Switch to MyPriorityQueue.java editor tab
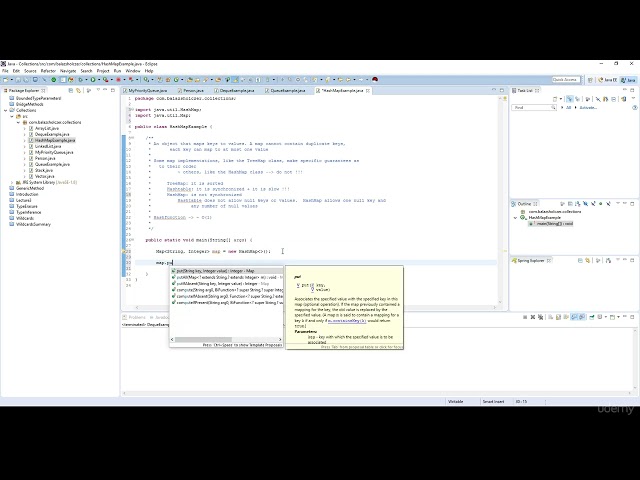 click(147, 91)
